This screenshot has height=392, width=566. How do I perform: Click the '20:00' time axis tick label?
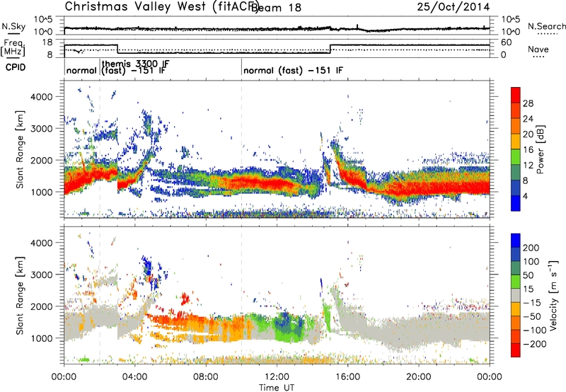419,377
